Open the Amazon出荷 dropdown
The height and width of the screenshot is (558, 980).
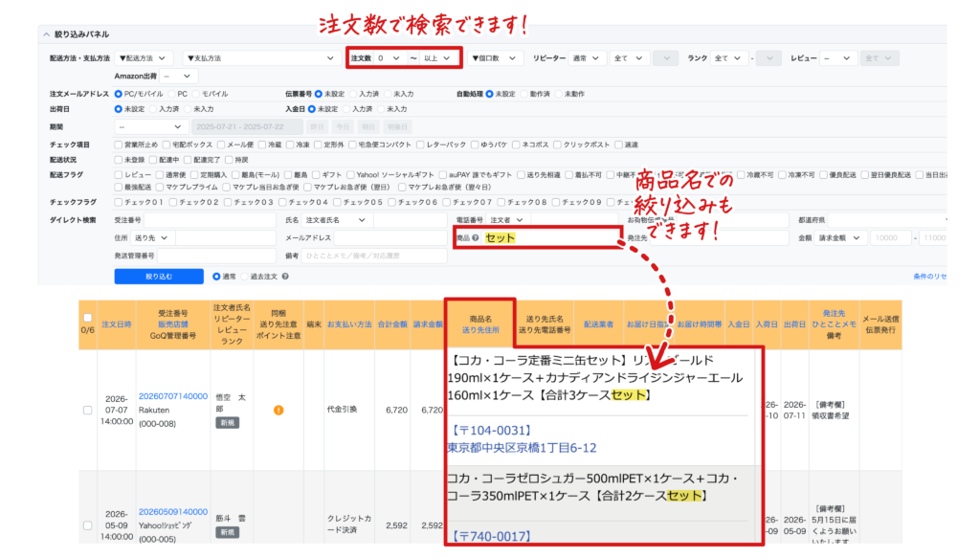tap(178, 77)
